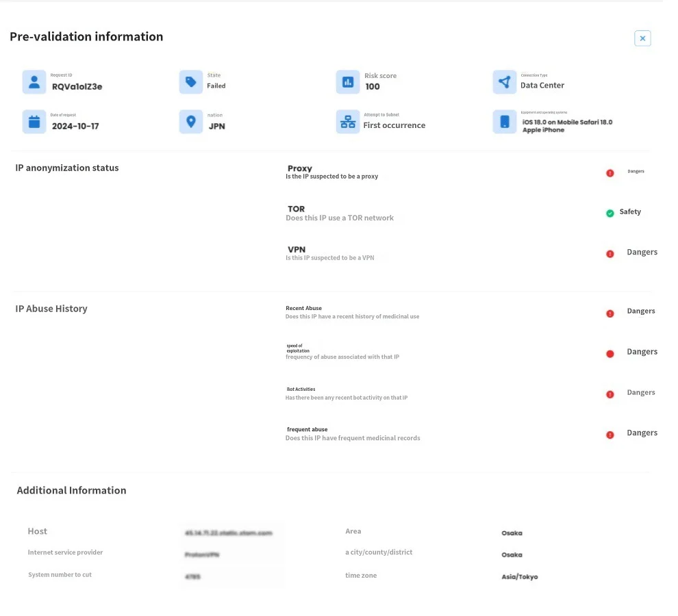
Task: Select the risk score value 100
Action: click(373, 87)
